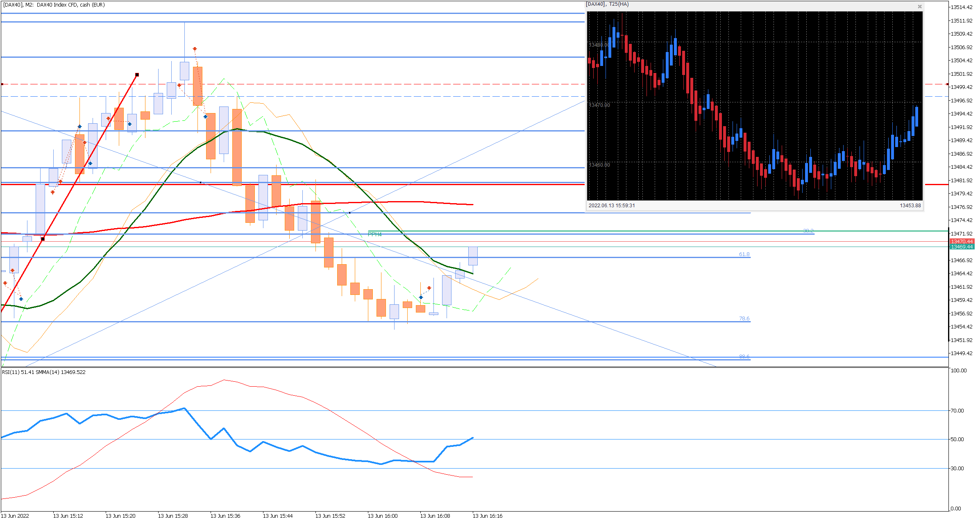Click the red marker at the dashed line's right end
Image resolution: width=980 pixels, height=521 pixels.
[x=947, y=84]
